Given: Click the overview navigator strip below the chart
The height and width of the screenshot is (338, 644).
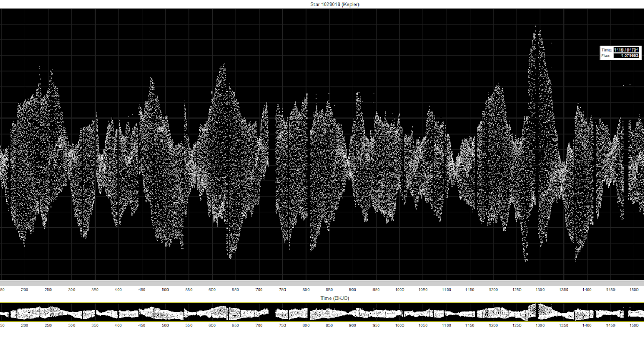Looking at the screenshot, I should [322, 311].
